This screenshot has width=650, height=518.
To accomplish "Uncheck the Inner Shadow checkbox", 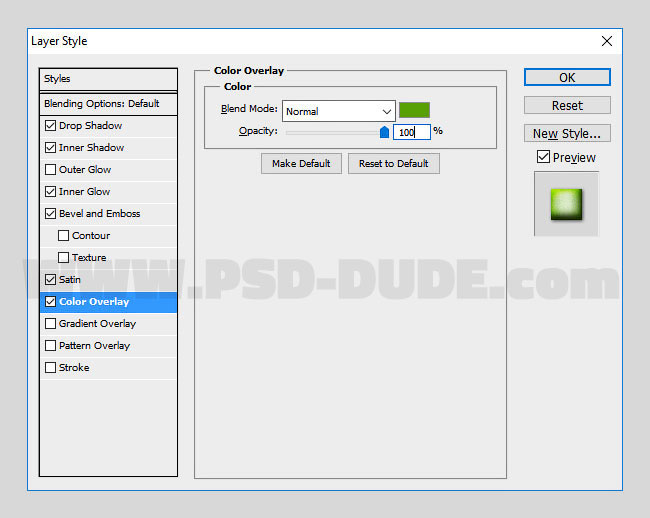I will pos(50,148).
